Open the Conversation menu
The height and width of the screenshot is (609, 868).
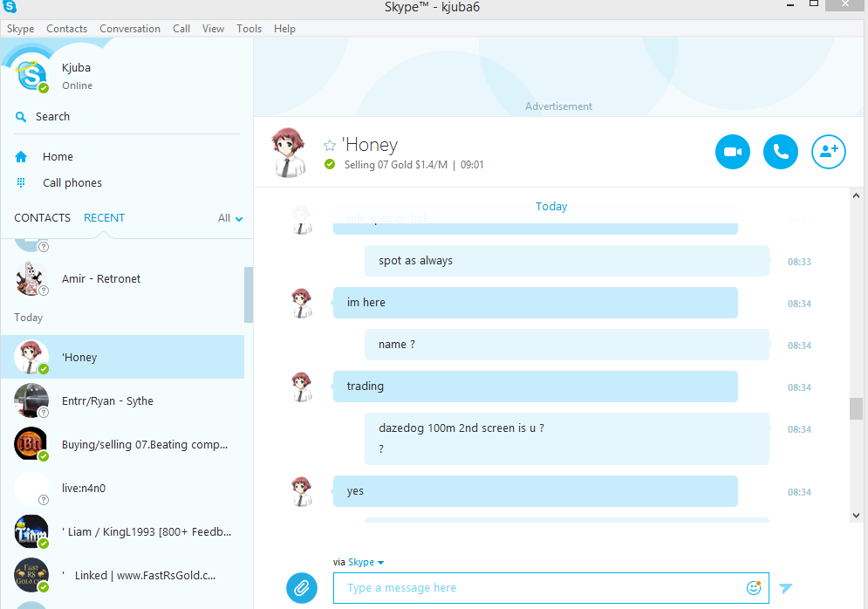click(130, 29)
